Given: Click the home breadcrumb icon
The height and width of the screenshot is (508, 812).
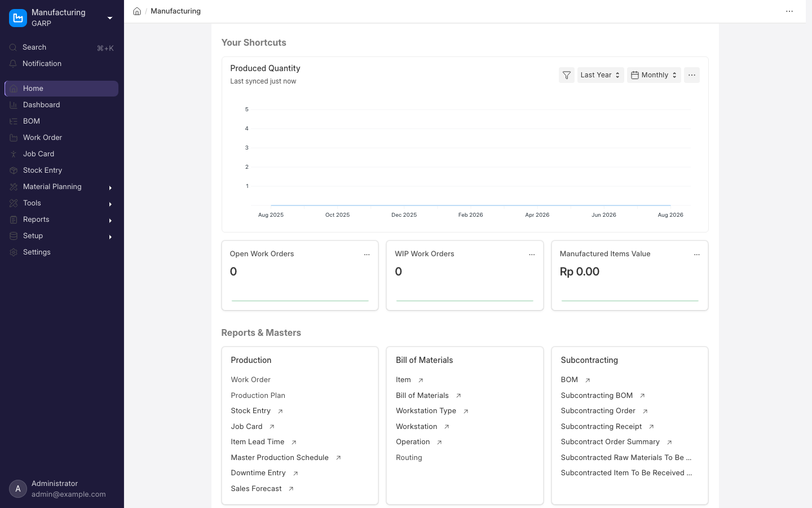Looking at the screenshot, I should [x=137, y=11].
